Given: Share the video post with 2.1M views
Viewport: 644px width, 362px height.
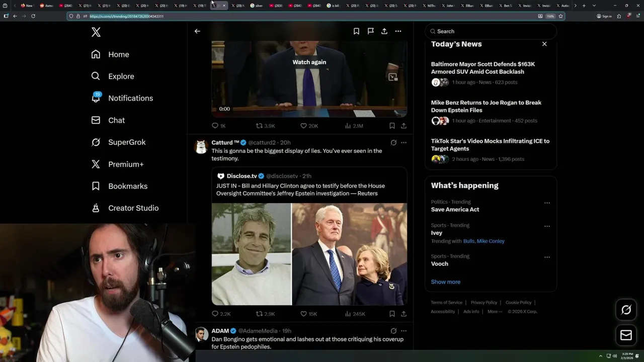Looking at the screenshot, I should pyautogui.click(x=404, y=126).
